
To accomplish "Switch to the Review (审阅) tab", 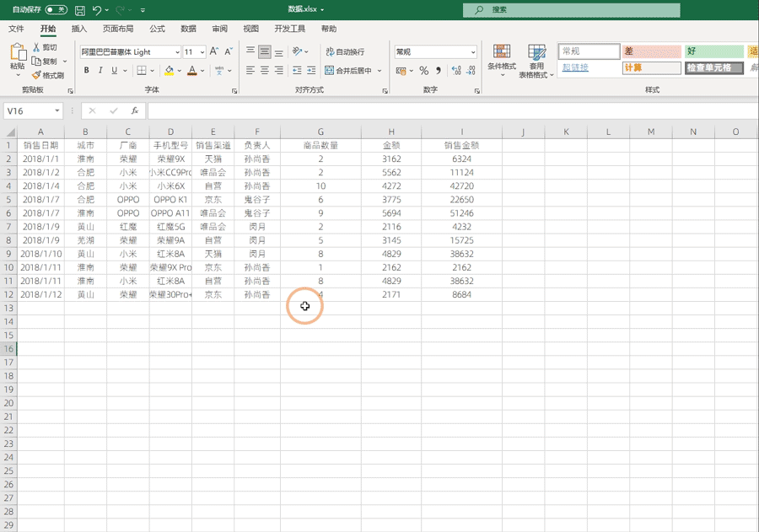I will [x=220, y=29].
